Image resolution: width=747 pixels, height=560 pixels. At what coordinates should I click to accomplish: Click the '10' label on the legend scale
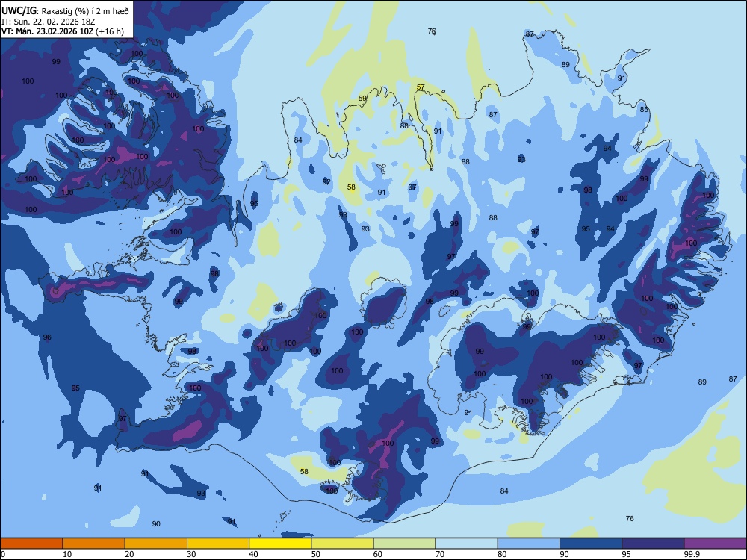coord(67,554)
